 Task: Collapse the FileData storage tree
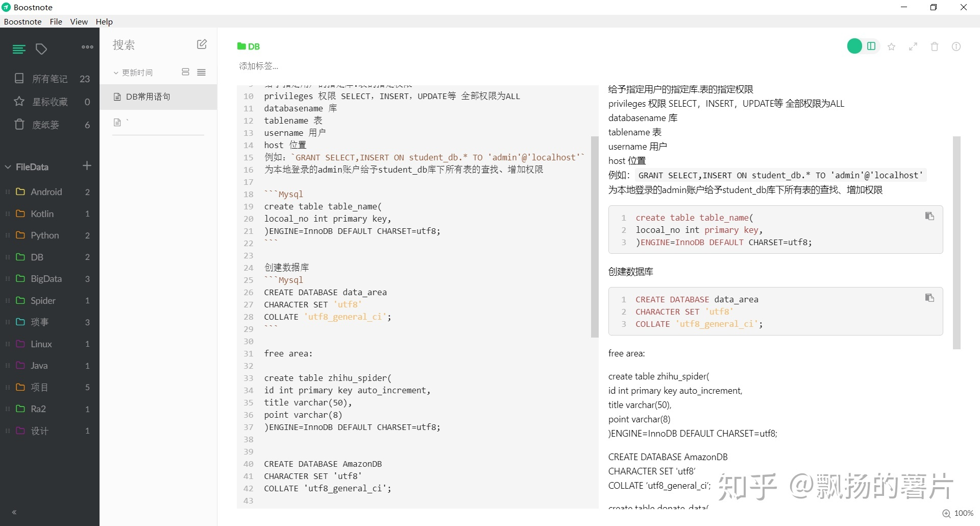coord(8,167)
